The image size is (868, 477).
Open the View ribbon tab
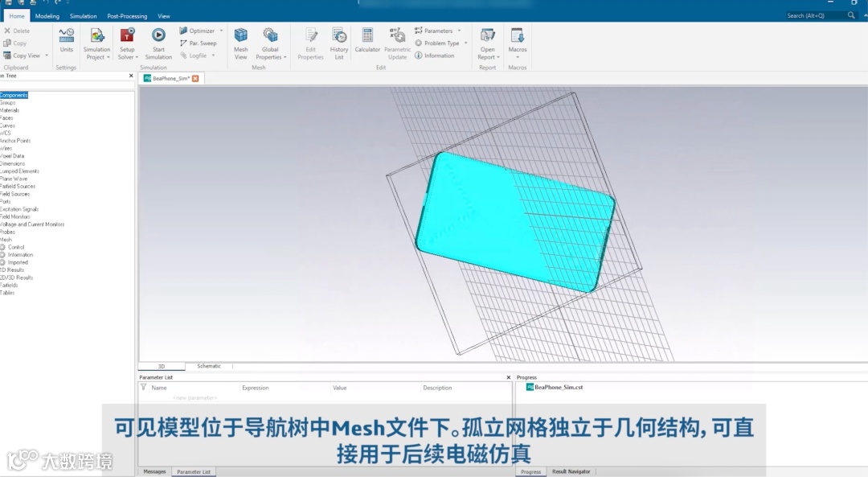click(x=164, y=16)
